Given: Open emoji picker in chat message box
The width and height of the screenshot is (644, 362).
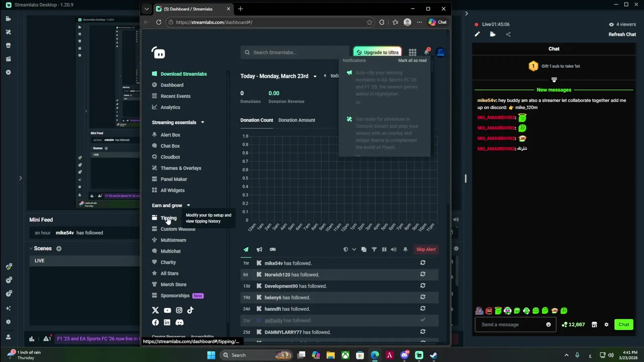Looking at the screenshot, I should (x=548, y=325).
